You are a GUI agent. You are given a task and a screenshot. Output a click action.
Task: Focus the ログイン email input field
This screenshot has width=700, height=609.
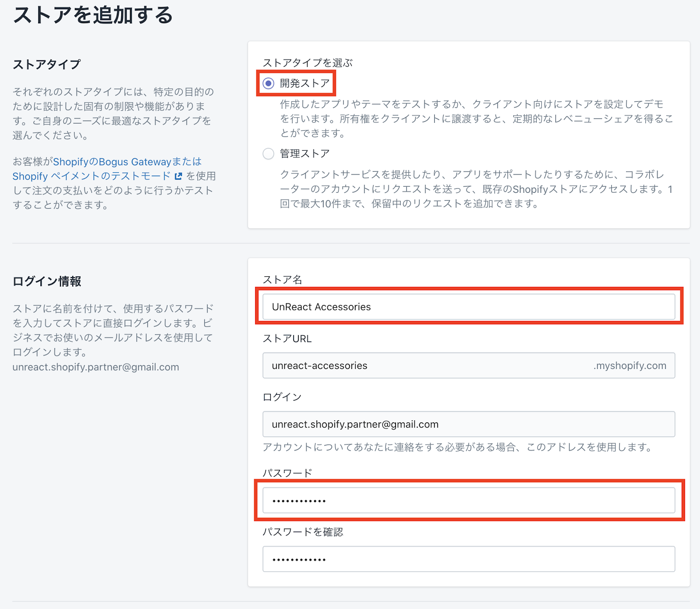(468, 424)
